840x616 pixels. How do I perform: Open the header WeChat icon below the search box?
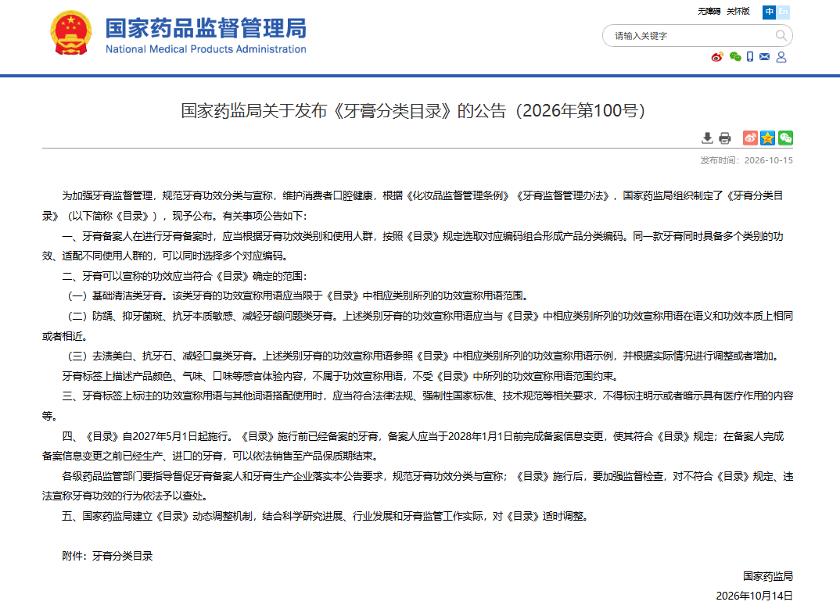(735, 57)
